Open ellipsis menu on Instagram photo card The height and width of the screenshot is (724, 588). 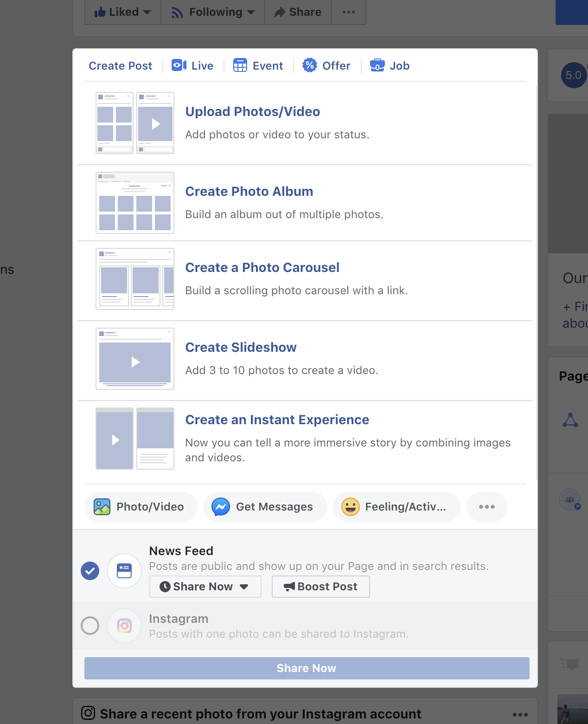pyautogui.click(x=520, y=715)
